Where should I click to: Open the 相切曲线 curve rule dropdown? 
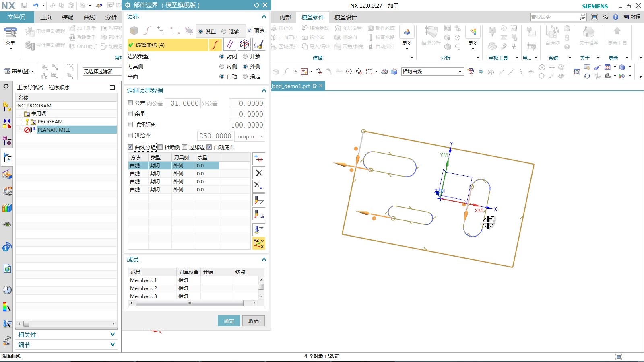pyautogui.click(x=460, y=72)
